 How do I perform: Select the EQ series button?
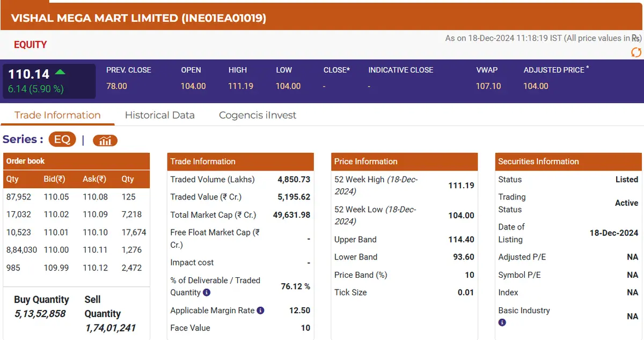point(62,139)
